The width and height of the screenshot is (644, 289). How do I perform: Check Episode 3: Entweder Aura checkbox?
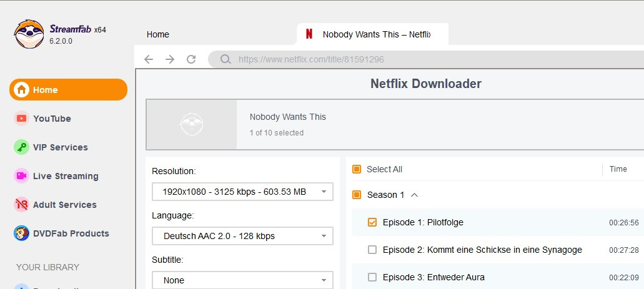click(372, 277)
